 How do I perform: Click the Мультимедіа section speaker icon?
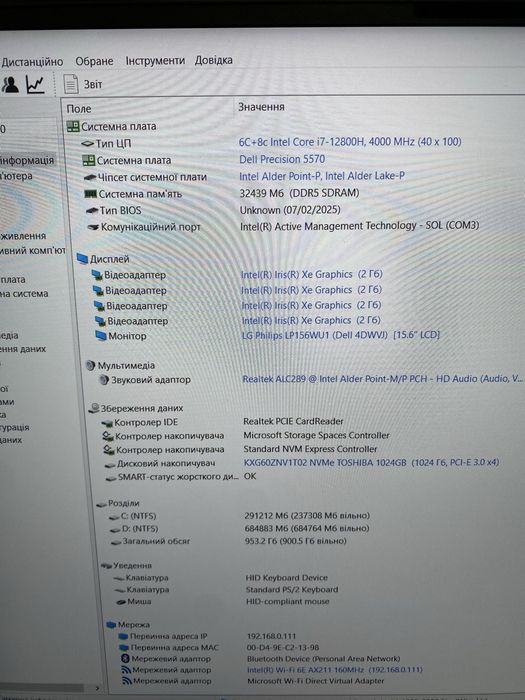[91, 366]
